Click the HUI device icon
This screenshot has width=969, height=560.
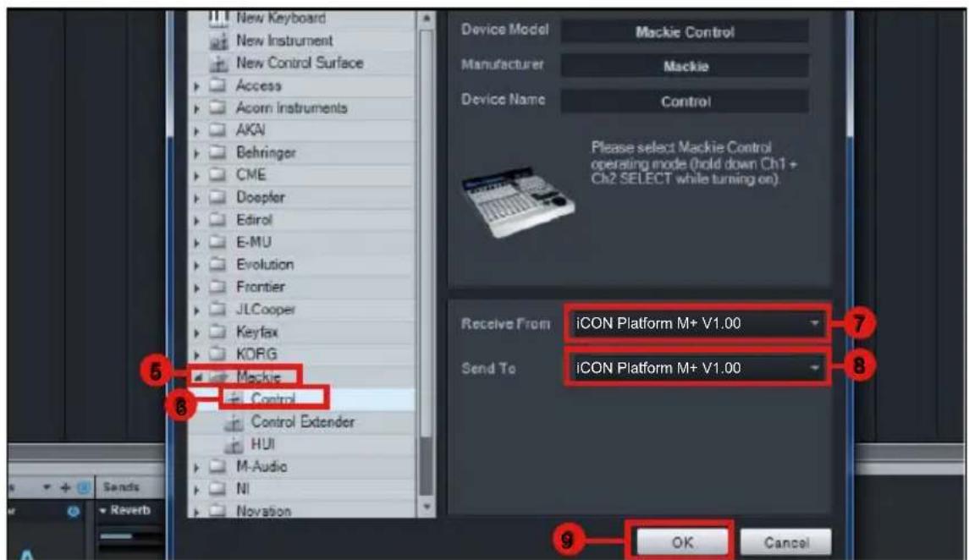click(x=234, y=445)
